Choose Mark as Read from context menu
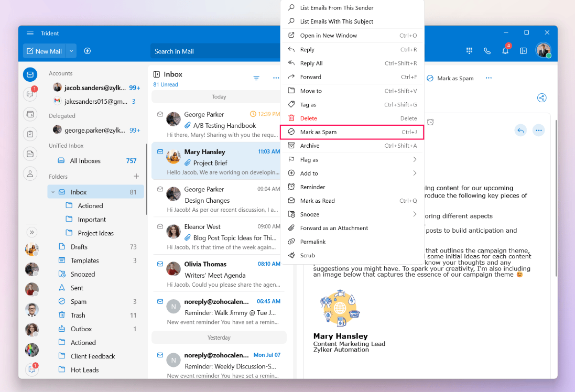This screenshot has height=392, width=575. 352,201
